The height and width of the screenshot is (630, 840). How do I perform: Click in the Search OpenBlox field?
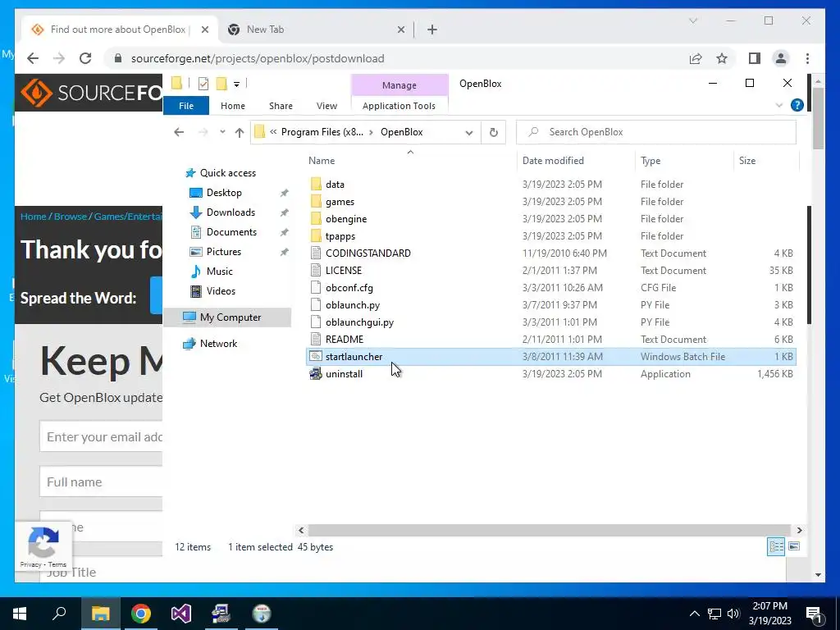pyautogui.click(x=656, y=132)
